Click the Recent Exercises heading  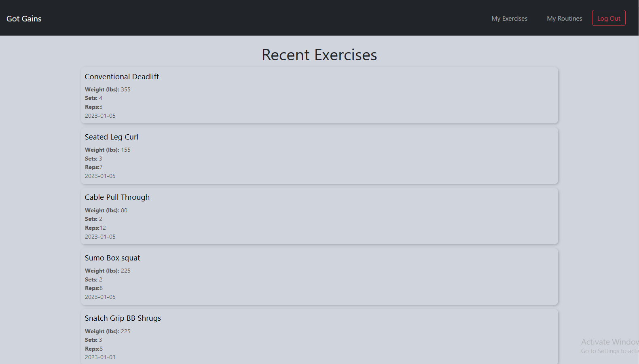(x=319, y=55)
